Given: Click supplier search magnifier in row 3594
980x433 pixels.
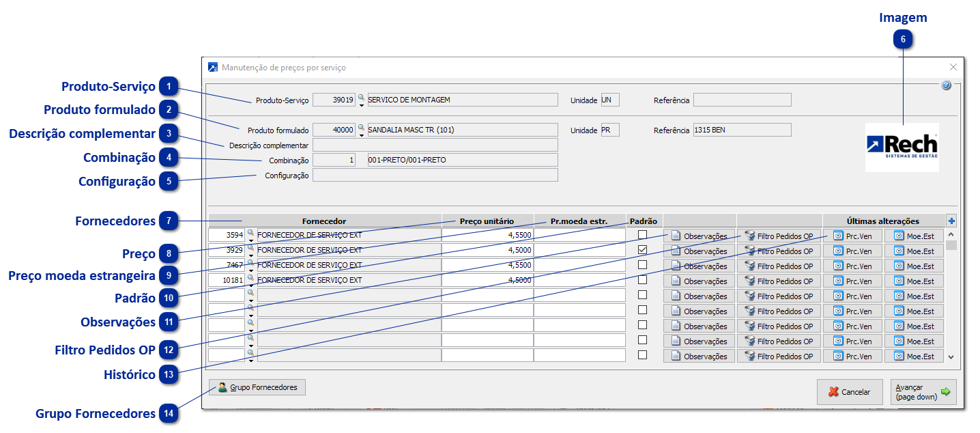Looking at the screenshot, I should point(250,232).
